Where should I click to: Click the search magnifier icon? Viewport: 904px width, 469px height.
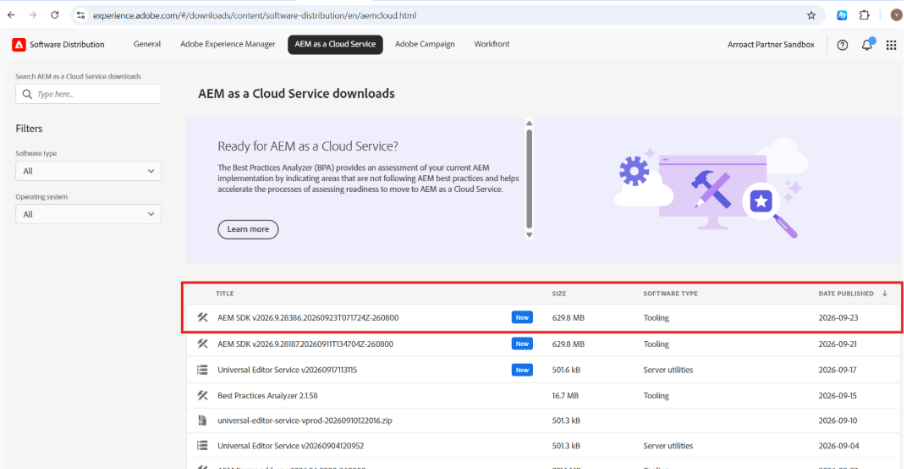[27, 94]
